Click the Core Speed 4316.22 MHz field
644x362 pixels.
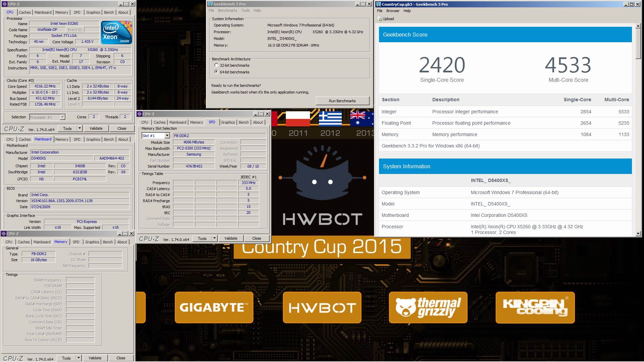tap(45, 86)
